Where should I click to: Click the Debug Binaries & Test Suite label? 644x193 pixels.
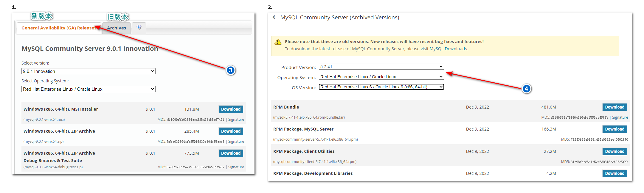coord(53,161)
